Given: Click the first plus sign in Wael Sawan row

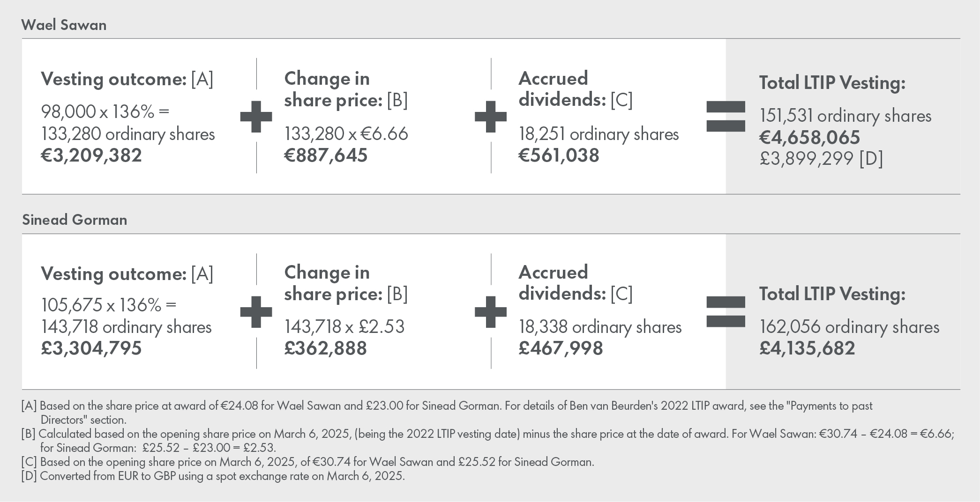Looking at the screenshot, I should click(256, 116).
